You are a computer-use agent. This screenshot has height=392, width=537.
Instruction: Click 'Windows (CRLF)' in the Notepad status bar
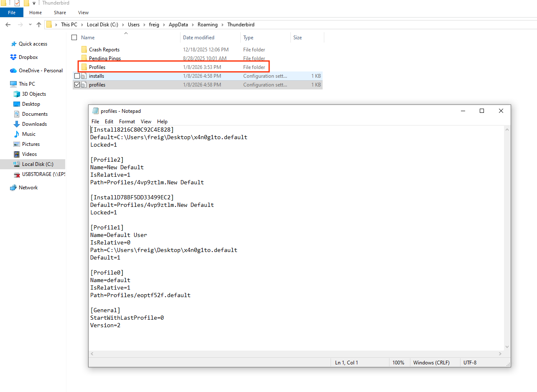point(432,363)
